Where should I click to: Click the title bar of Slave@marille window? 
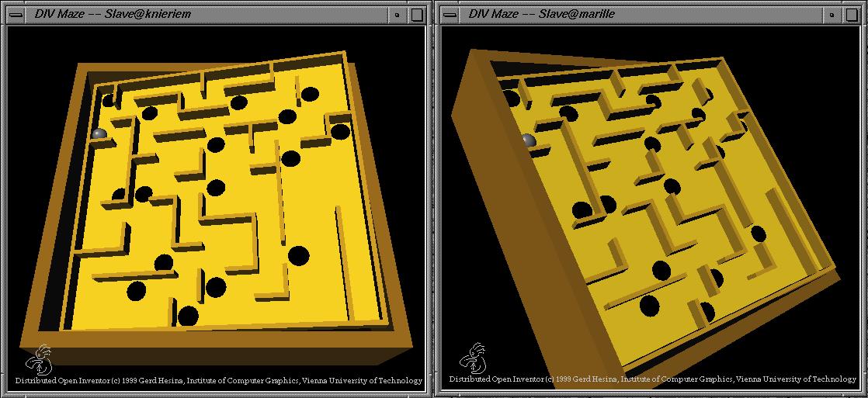[640, 15]
